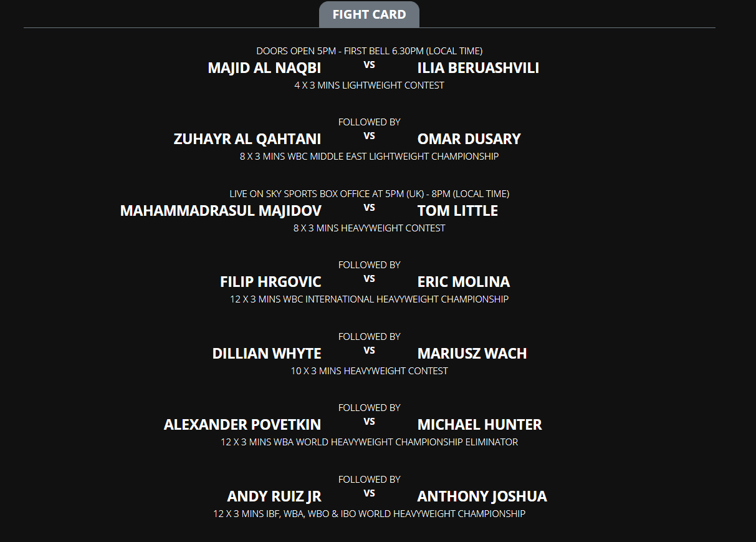The image size is (756, 542).
Task: Click fighter name Ilia Beruashvili
Action: coord(478,68)
